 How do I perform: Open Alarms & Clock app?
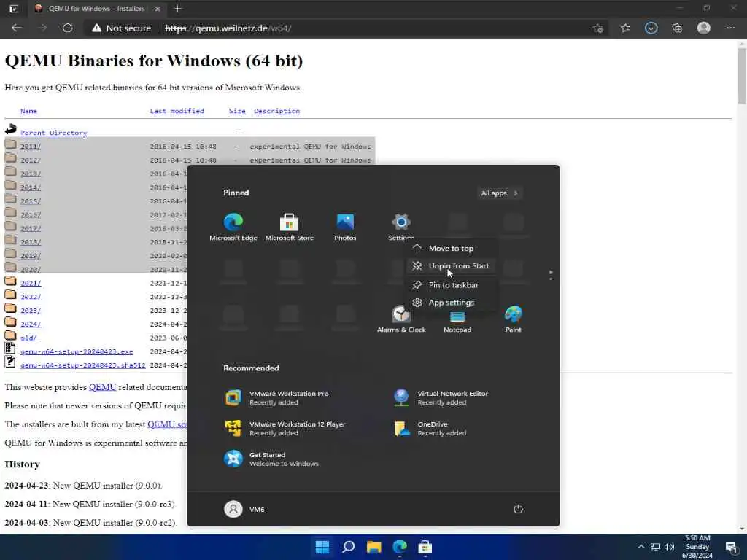[401, 319]
